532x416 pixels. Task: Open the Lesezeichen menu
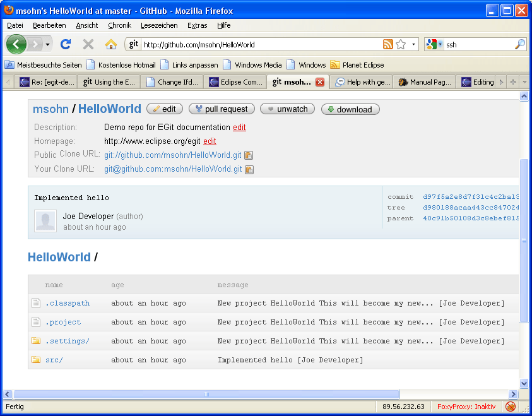[x=159, y=25]
